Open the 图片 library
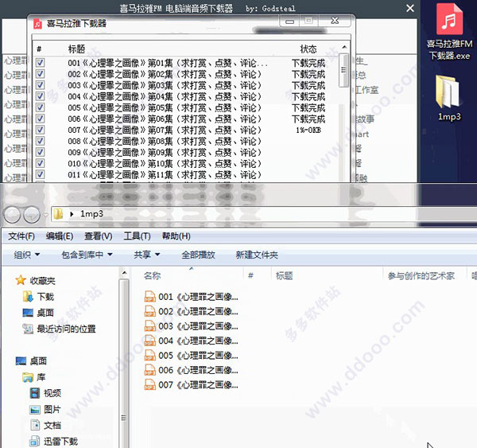477x448 pixels. pos(45,409)
